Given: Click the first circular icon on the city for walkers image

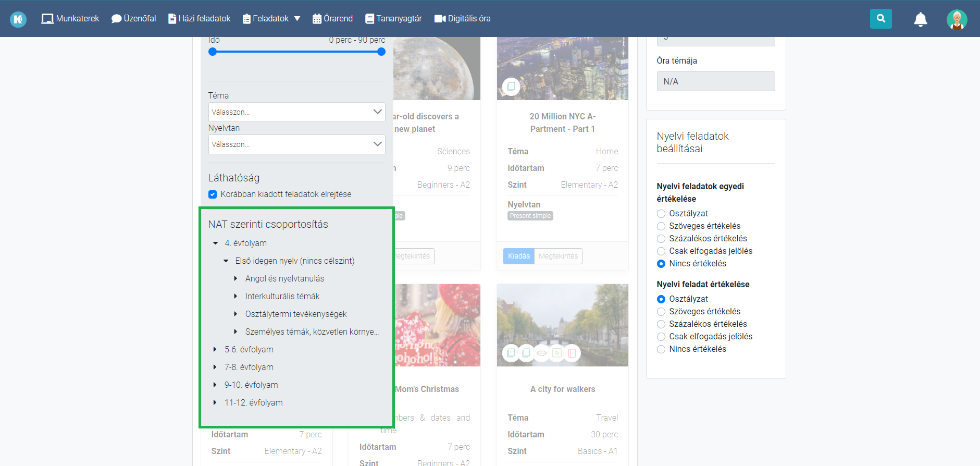Looking at the screenshot, I should coord(511,353).
